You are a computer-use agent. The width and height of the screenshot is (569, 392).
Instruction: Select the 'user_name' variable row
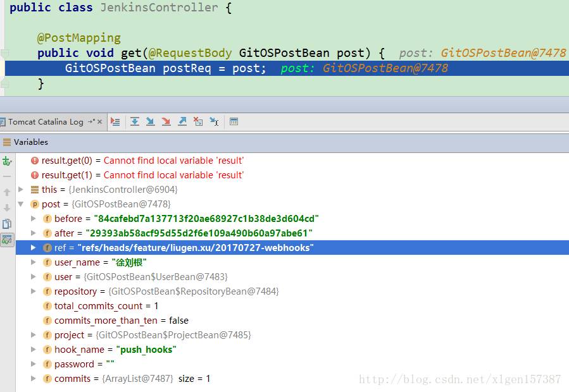point(292,262)
